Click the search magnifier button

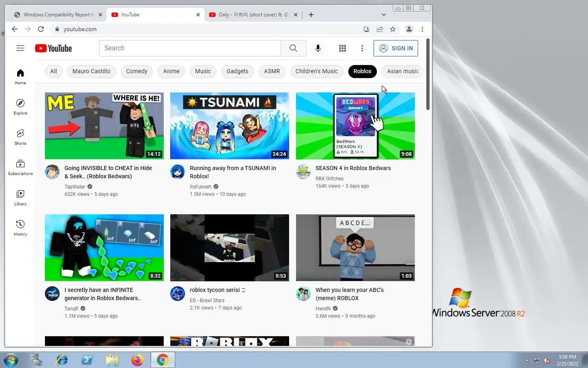294,48
